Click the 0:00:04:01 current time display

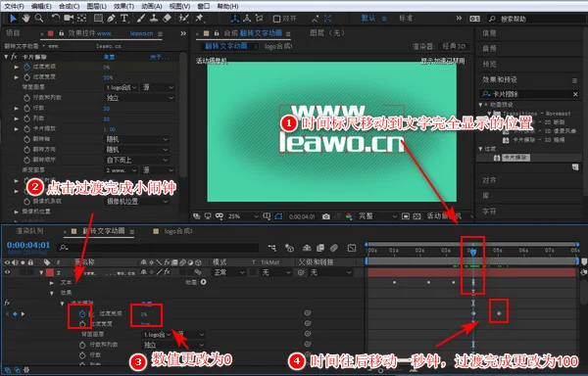click(x=28, y=245)
